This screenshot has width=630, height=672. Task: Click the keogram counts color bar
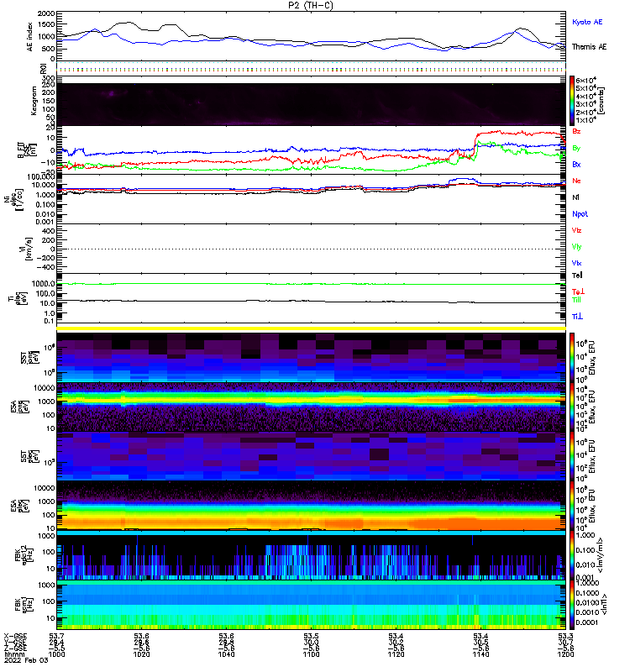(572, 101)
